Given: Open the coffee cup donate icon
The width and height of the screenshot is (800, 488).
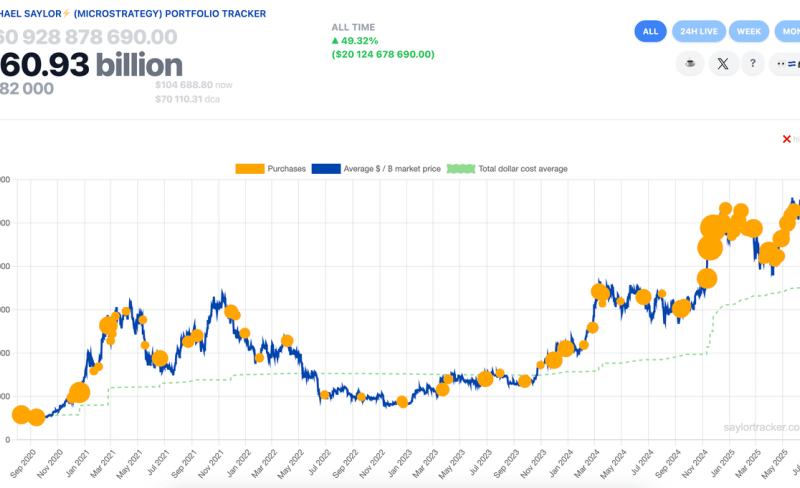Looking at the screenshot, I should 690,63.
